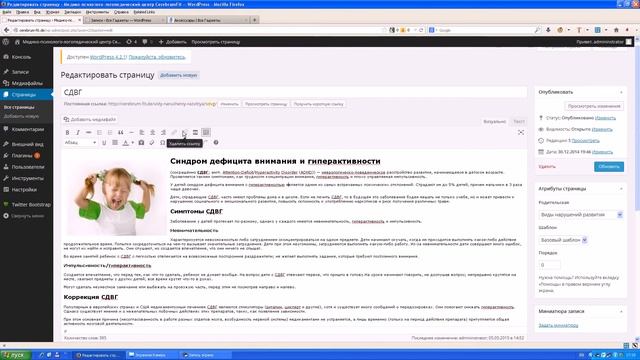This screenshot has height=360, width=640.
Task: Switch to the Text editor tab
Action: click(518, 122)
